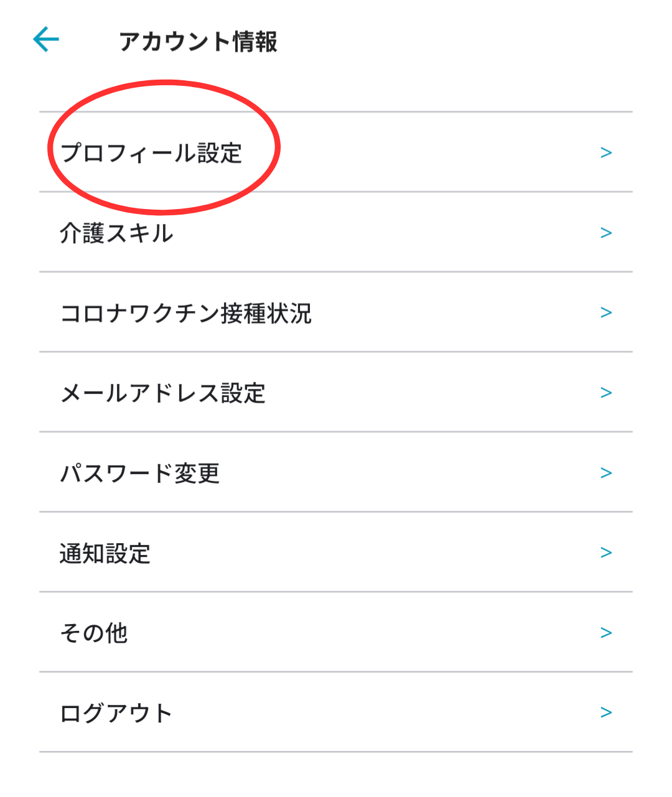The width and height of the screenshot is (672, 797).
Task: Open メールアドレス設定 (email settings)
Action: pyautogui.click(x=165, y=393)
